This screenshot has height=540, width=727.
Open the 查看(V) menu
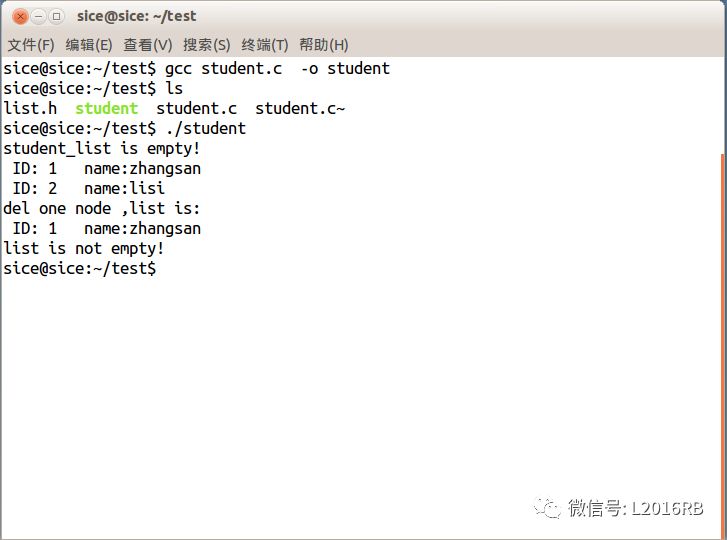point(148,45)
